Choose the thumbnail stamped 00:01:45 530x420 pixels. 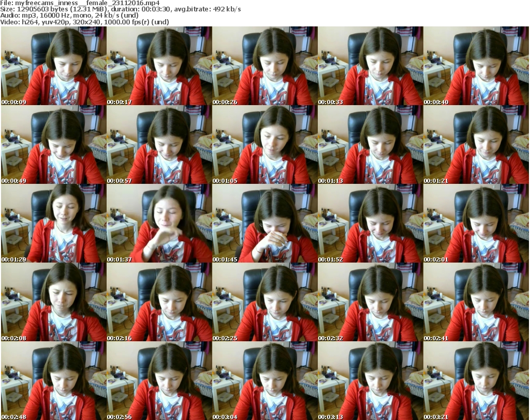264,224
